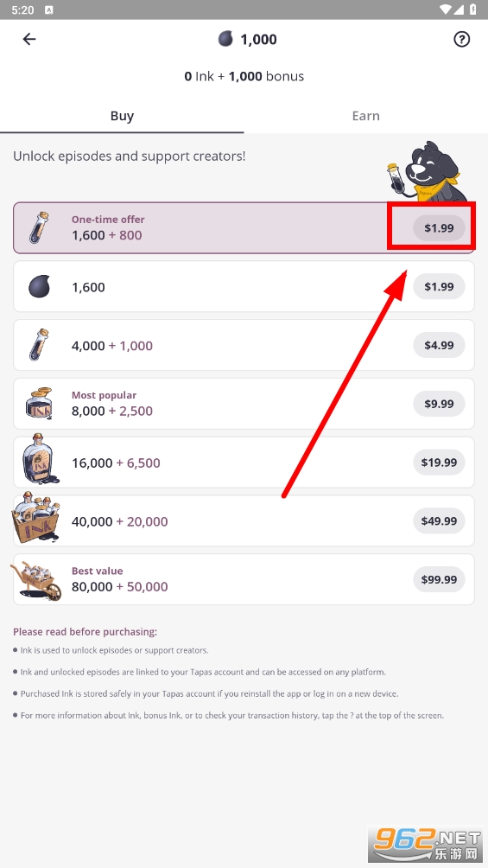Tap the one-time offer vial icon
The height and width of the screenshot is (868, 488).
tap(39, 227)
